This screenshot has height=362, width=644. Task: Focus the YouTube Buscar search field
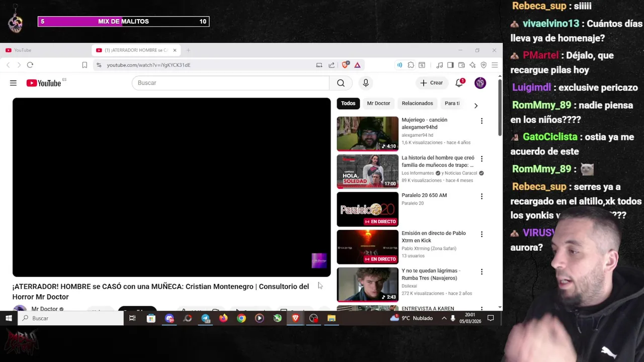pyautogui.click(x=230, y=83)
